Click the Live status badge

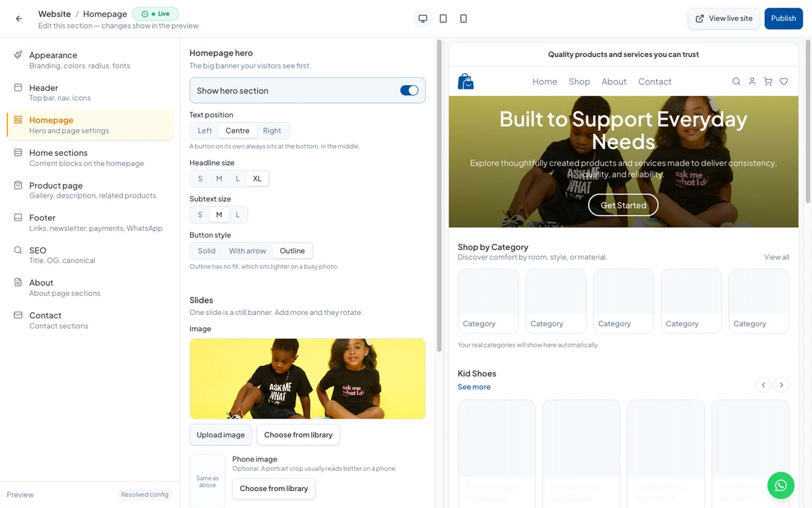coord(156,14)
